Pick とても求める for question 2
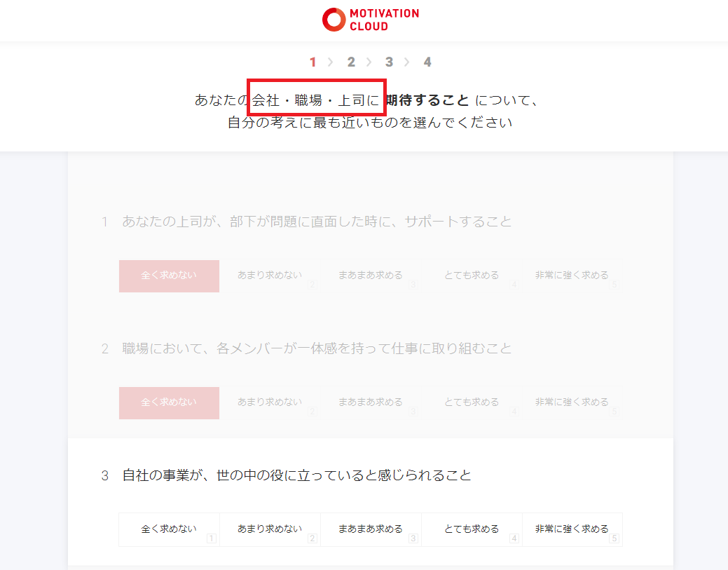 coord(472,402)
